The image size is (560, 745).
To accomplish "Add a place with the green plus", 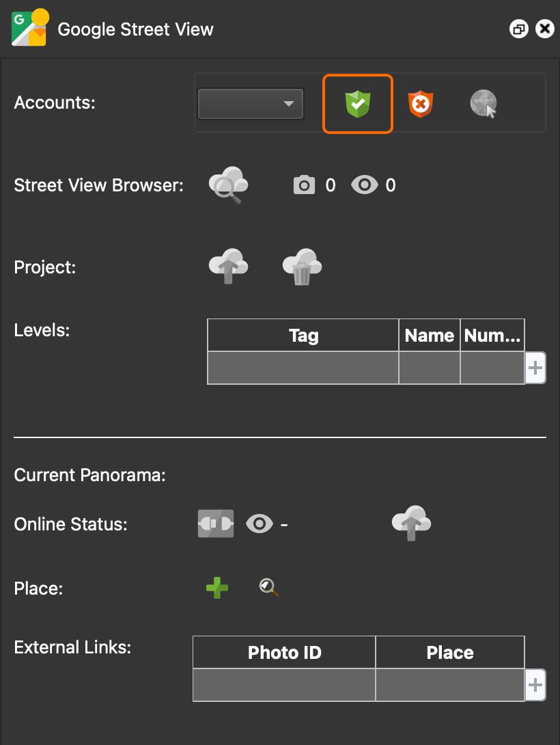I will tap(217, 588).
